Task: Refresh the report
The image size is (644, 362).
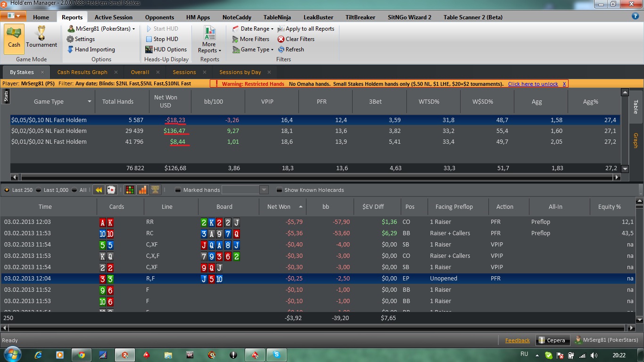Action: pyautogui.click(x=291, y=49)
